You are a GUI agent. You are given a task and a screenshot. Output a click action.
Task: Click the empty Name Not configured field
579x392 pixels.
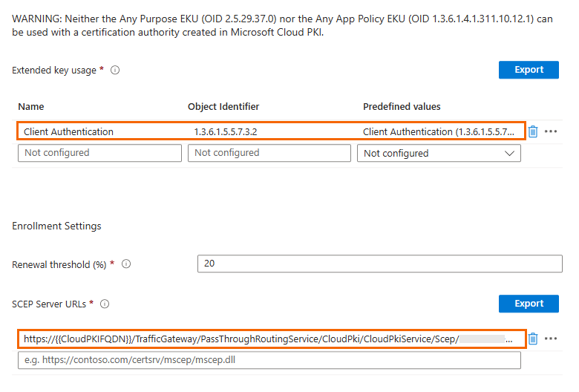pyautogui.click(x=99, y=153)
